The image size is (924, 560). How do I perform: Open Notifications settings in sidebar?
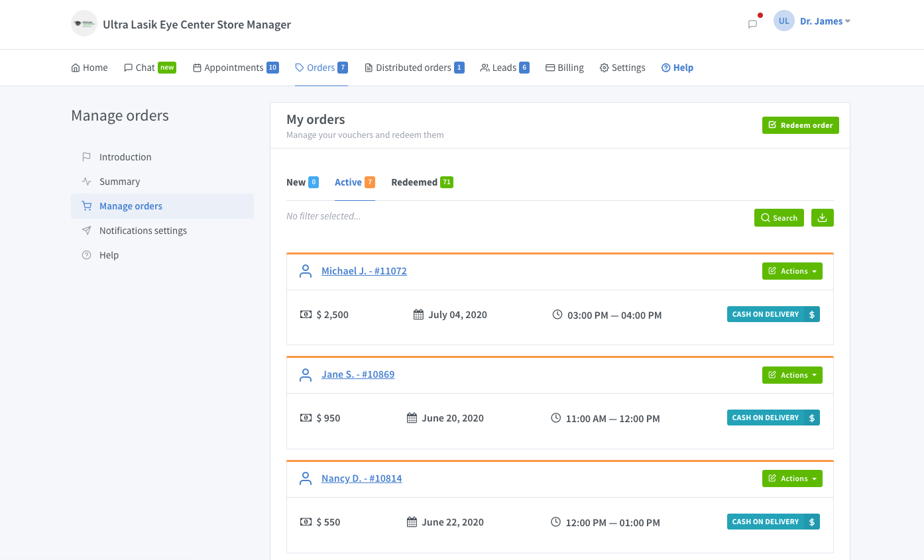coord(162,231)
